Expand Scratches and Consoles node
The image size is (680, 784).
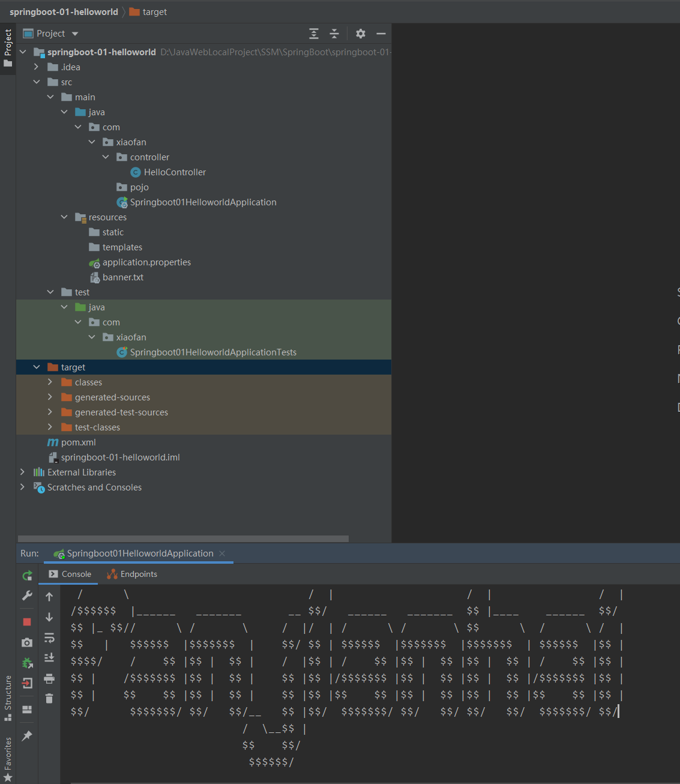click(23, 487)
